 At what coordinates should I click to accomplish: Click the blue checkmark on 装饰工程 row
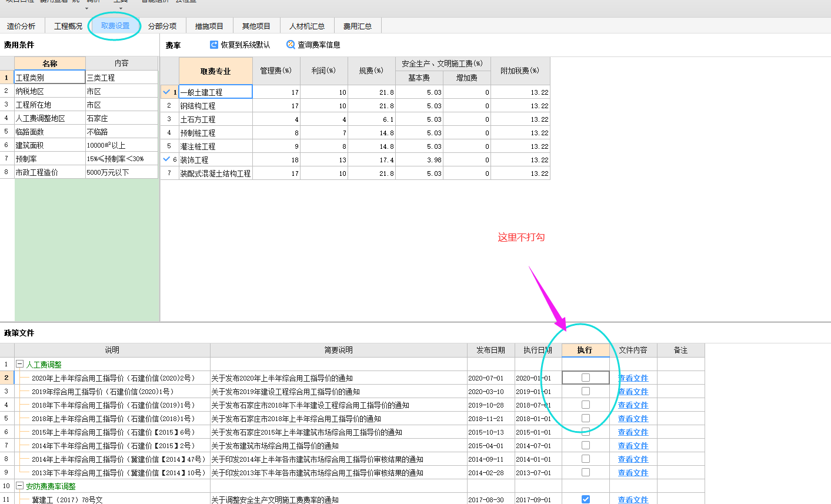click(x=166, y=159)
